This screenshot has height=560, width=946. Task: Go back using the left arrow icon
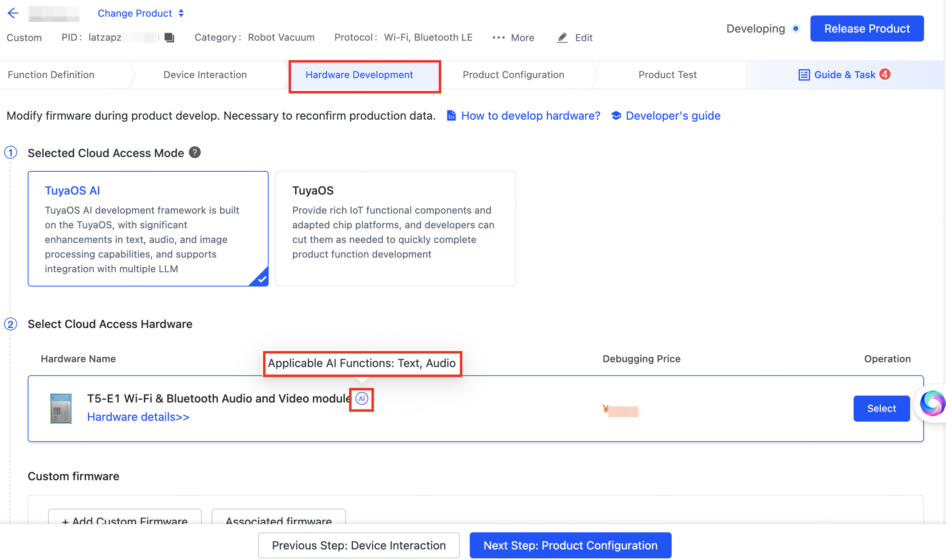tap(13, 13)
